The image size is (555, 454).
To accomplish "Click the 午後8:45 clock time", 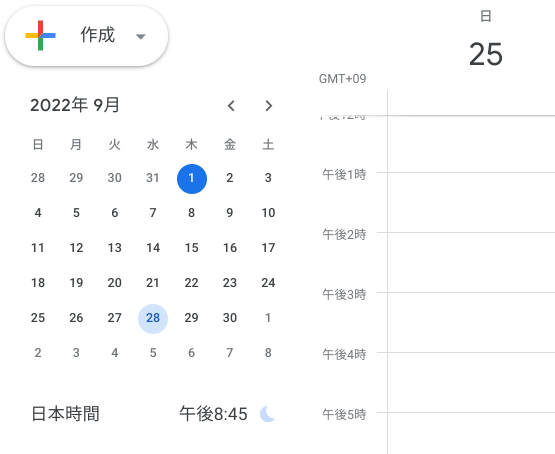I will pyautogui.click(x=213, y=414).
